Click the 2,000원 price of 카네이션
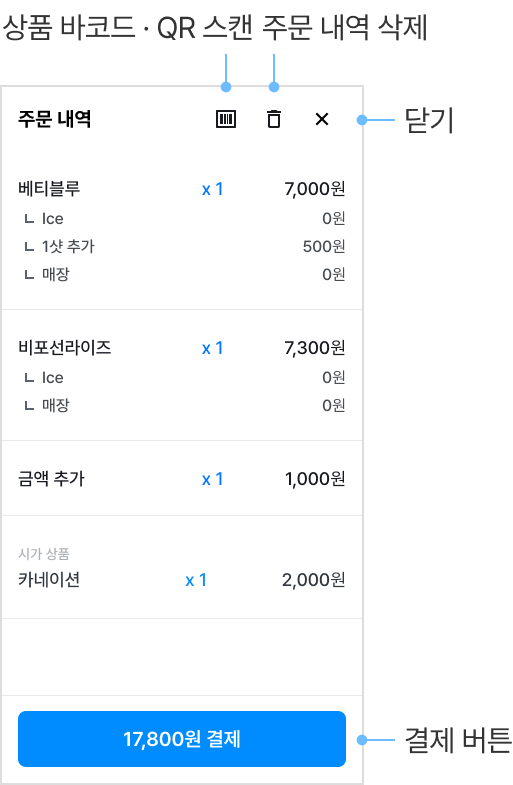Screen dimensions: 513x785 point(314,579)
